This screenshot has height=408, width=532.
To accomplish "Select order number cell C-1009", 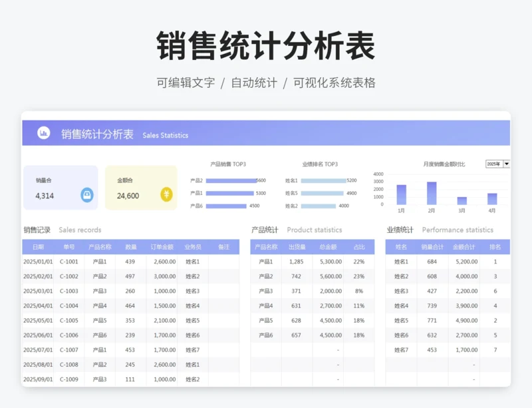I will tap(69, 379).
